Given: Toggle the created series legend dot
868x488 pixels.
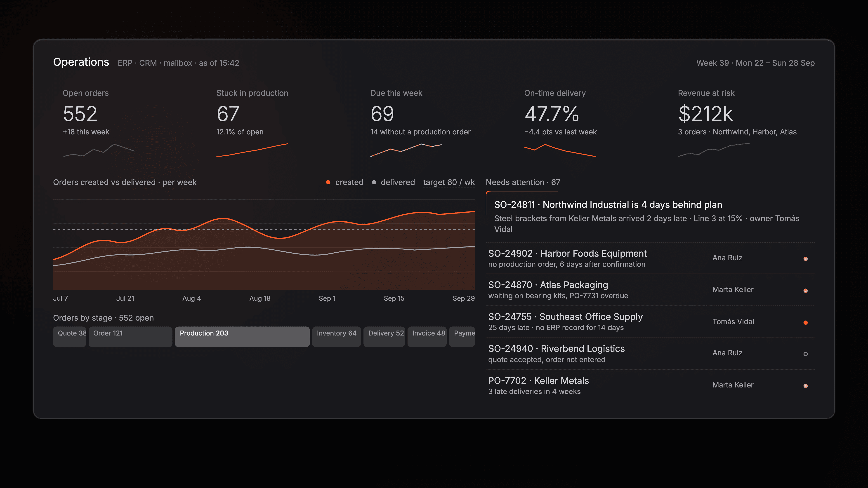Looking at the screenshot, I should click(328, 182).
